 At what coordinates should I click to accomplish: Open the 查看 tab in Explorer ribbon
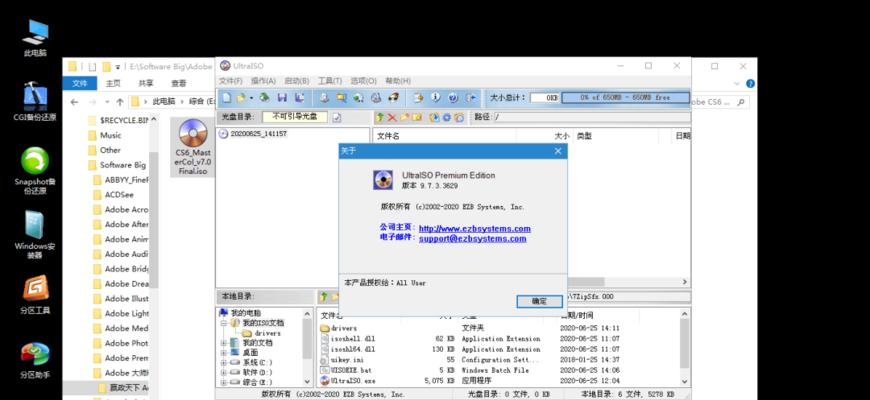pyautogui.click(x=179, y=83)
